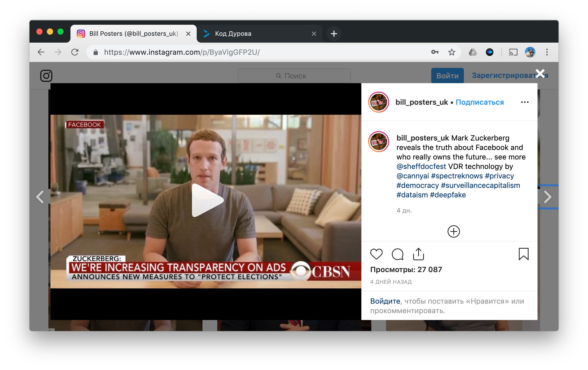588x370 pixels.
Task: Click the 4 ДНЕЙ НАЗАД timestamp
Action: point(391,282)
